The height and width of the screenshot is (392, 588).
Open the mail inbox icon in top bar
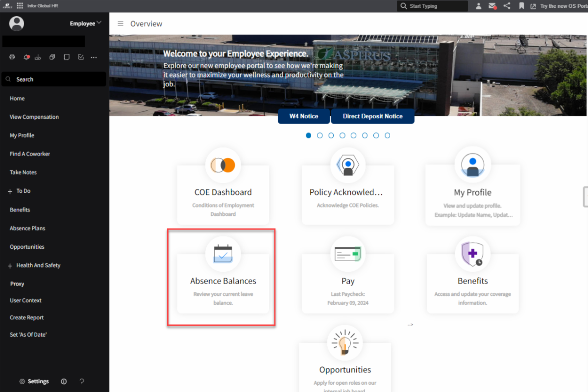point(492,6)
